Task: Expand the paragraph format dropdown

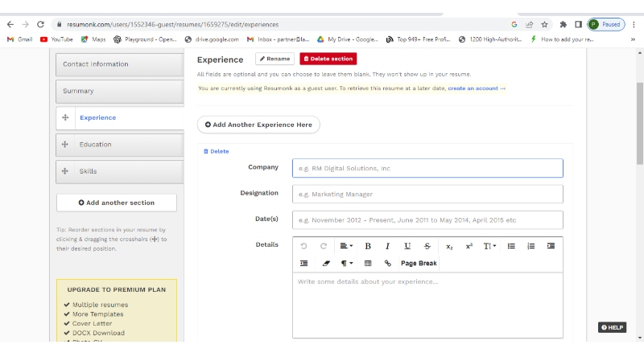Action: click(347, 263)
